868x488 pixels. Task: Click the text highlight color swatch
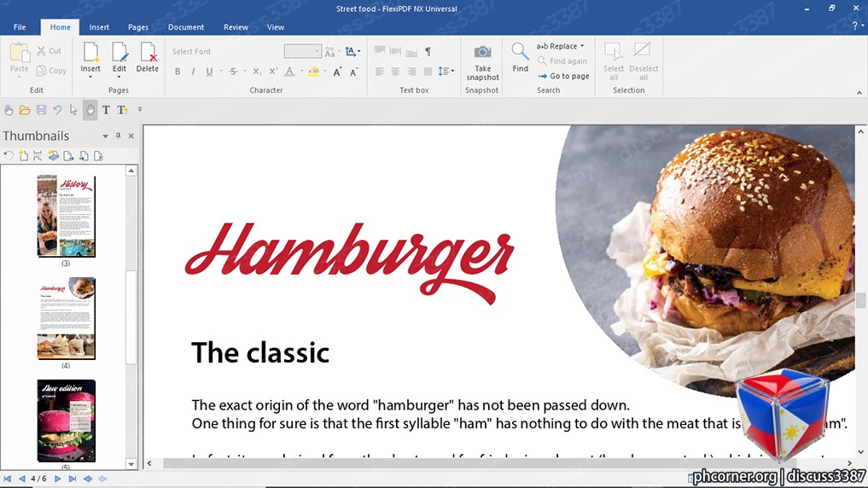(313, 72)
